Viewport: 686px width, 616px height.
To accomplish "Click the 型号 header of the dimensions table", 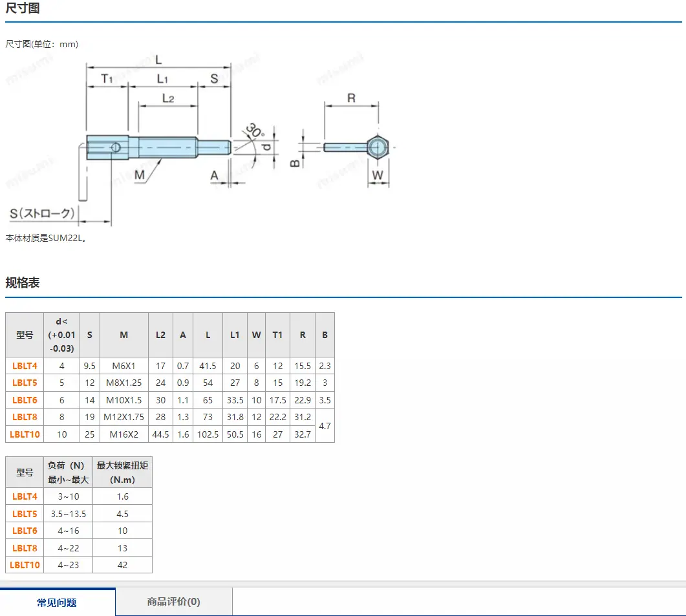I will click(25, 335).
